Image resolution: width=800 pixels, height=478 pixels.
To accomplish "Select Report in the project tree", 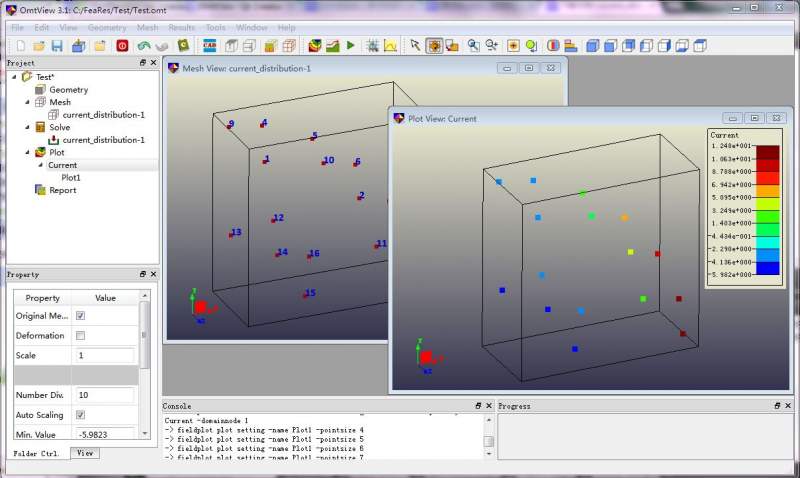I will (63, 190).
